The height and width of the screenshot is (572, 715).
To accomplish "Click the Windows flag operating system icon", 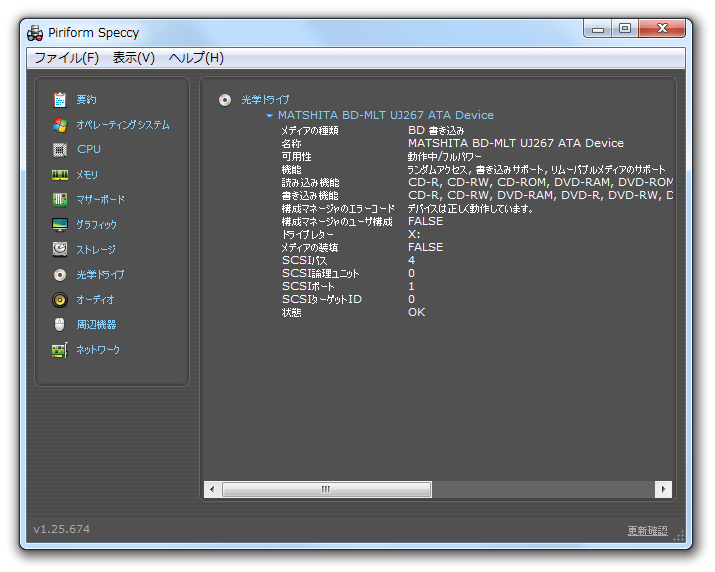I will coord(60,125).
